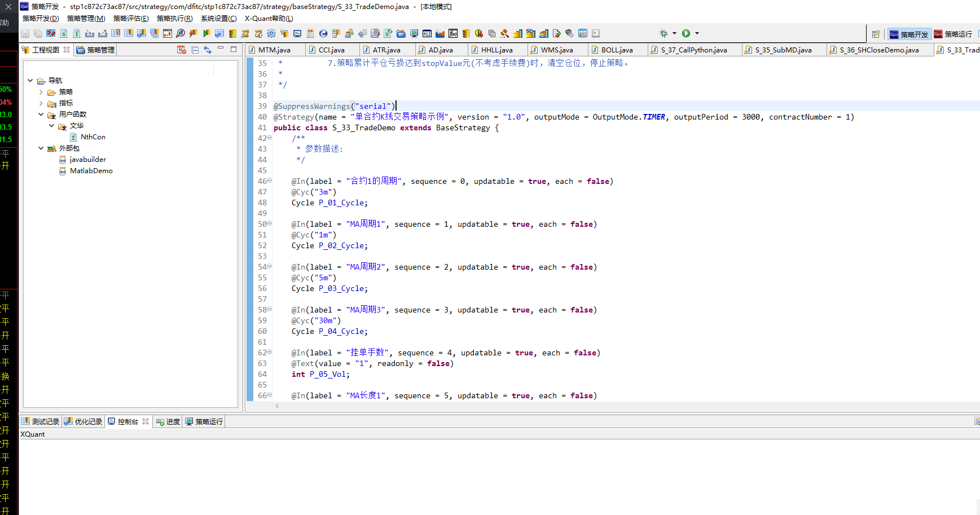
Task: Click the Save toolbar icon
Action: tap(25, 34)
